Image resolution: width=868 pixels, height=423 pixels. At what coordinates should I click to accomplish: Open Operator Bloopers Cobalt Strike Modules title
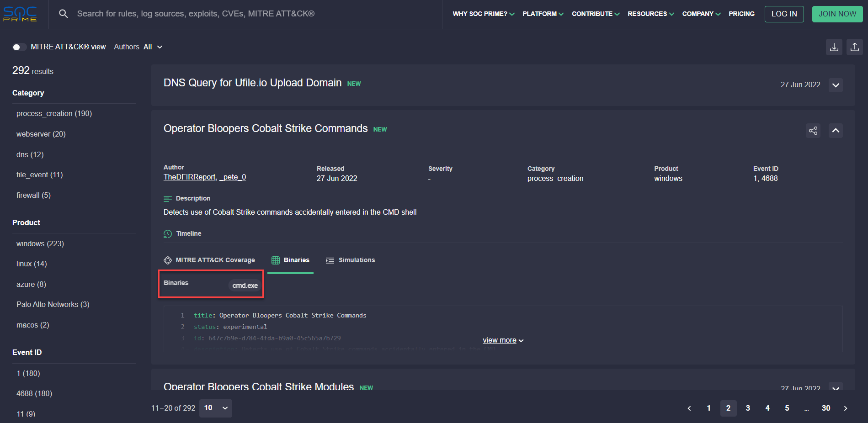click(259, 386)
